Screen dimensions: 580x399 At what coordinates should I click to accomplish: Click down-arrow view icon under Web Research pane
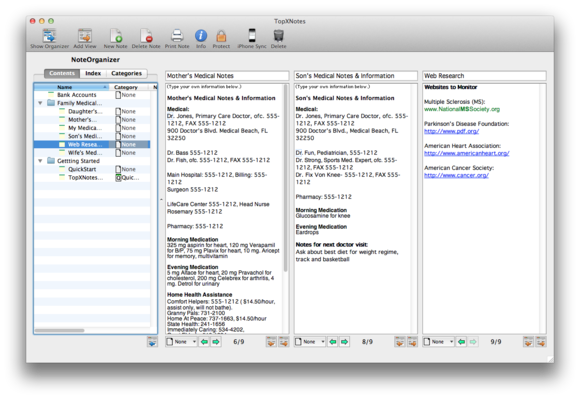tap(528, 342)
